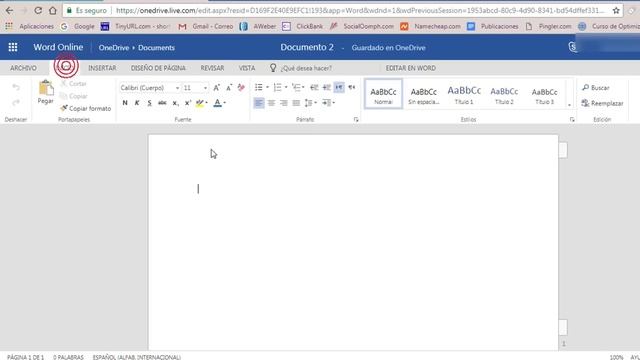Expand the Estilos gallery arrow

569,105
